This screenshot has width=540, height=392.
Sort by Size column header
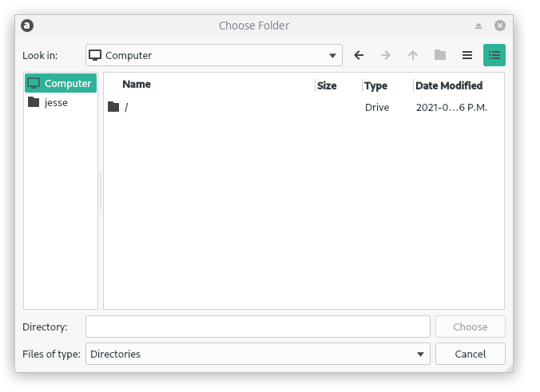(327, 85)
